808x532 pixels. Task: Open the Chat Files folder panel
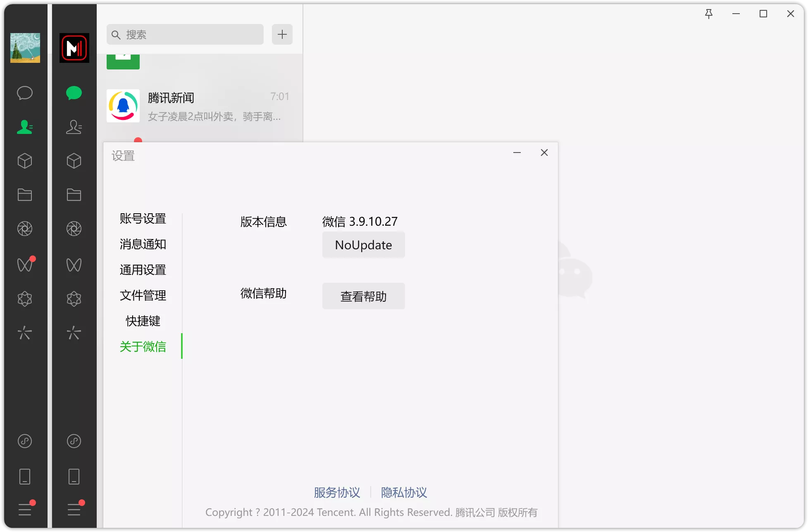pyautogui.click(x=25, y=195)
